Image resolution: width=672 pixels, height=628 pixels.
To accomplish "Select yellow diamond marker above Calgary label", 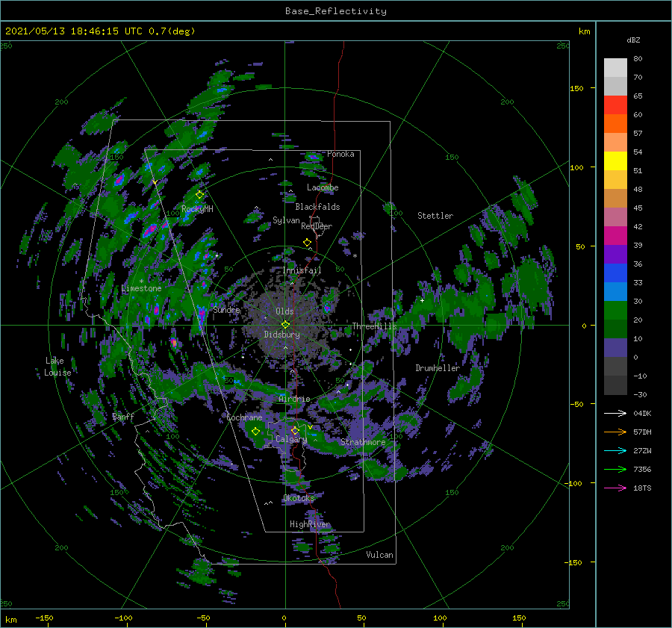I will pos(295,430).
